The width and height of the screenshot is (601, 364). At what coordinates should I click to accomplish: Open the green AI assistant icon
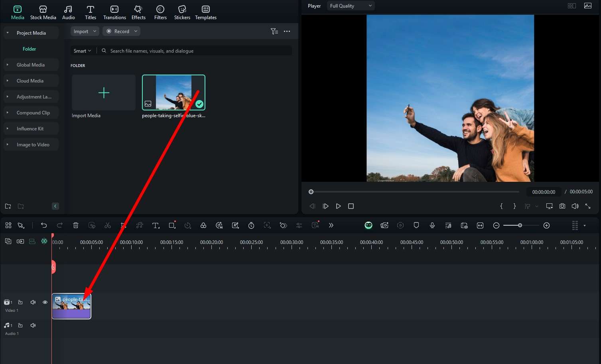(368, 225)
